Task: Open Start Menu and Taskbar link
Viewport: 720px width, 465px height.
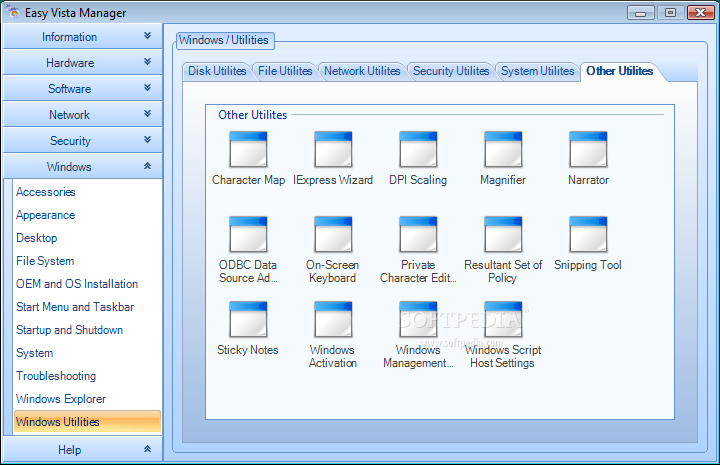Action: [75, 307]
